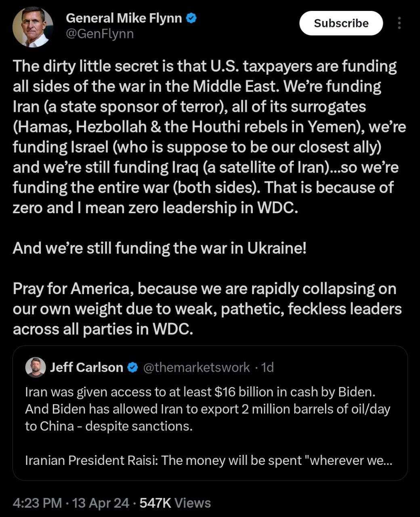Click Jeff Carlson's blue verified checkmark
The width and height of the screenshot is (420, 517).
click(132, 367)
